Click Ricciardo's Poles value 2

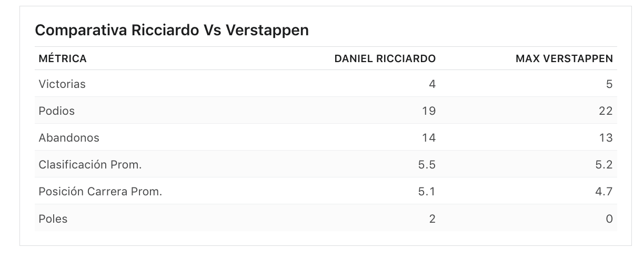[432, 219]
